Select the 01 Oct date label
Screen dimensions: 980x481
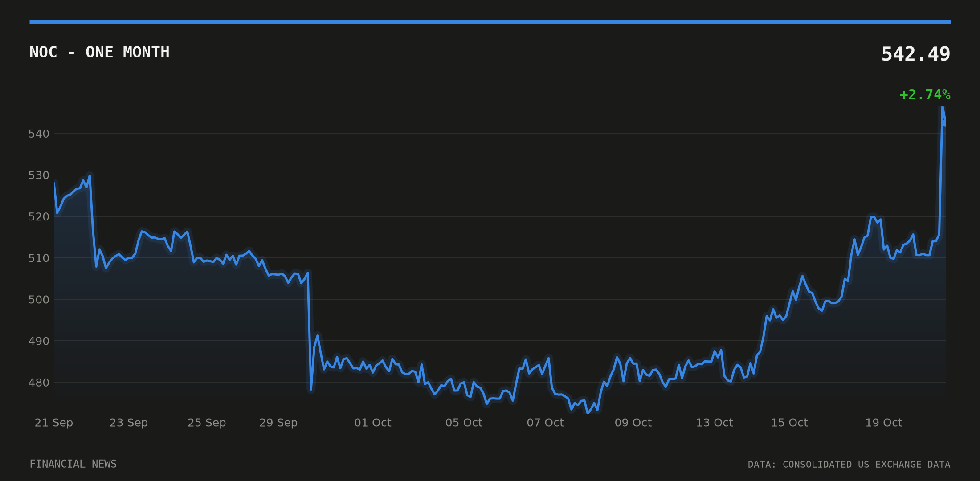(373, 423)
